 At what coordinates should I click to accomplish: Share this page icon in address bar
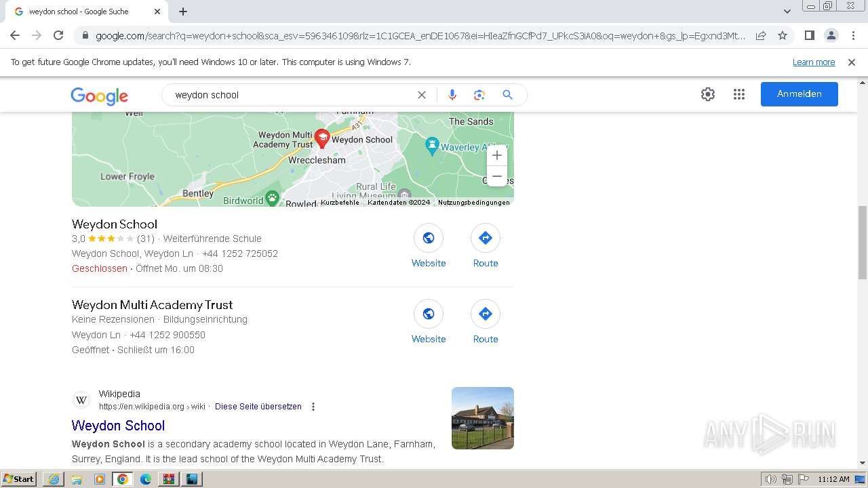click(761, 35)
